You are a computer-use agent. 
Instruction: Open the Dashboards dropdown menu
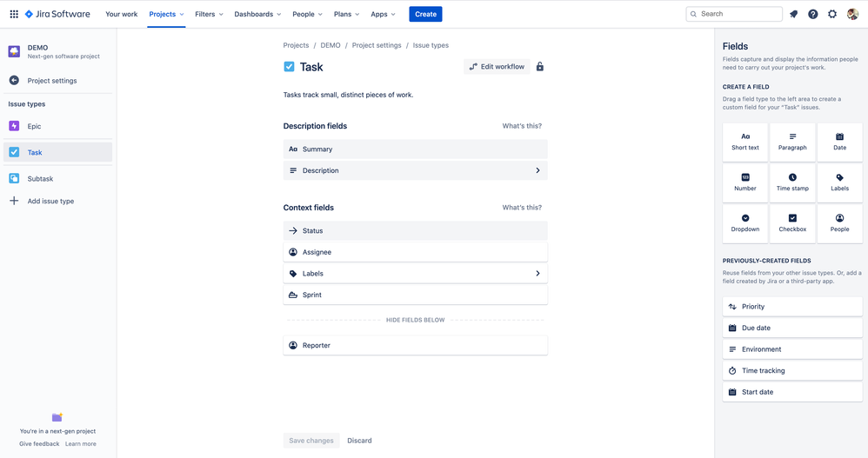(257, 14)
